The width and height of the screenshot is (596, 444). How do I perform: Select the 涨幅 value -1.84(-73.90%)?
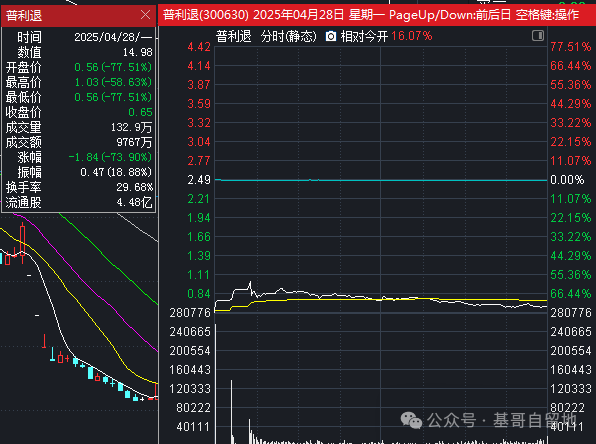coord(110,157)
